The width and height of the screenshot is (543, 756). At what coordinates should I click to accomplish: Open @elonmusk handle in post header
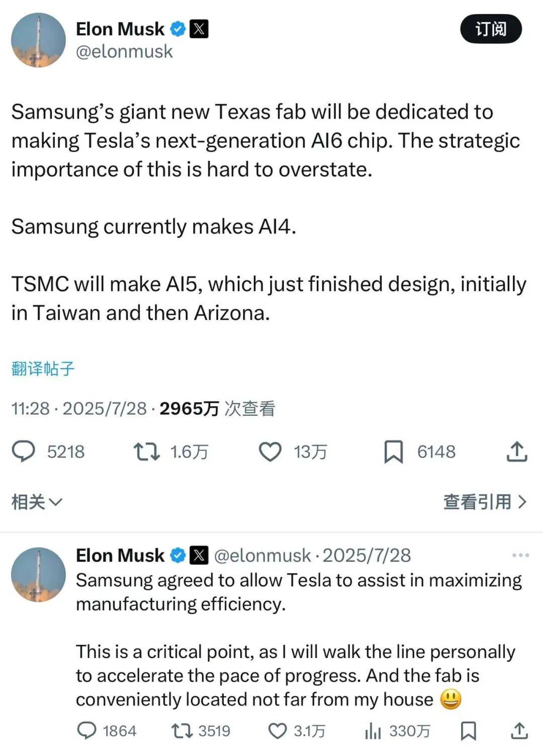[124, 51]
